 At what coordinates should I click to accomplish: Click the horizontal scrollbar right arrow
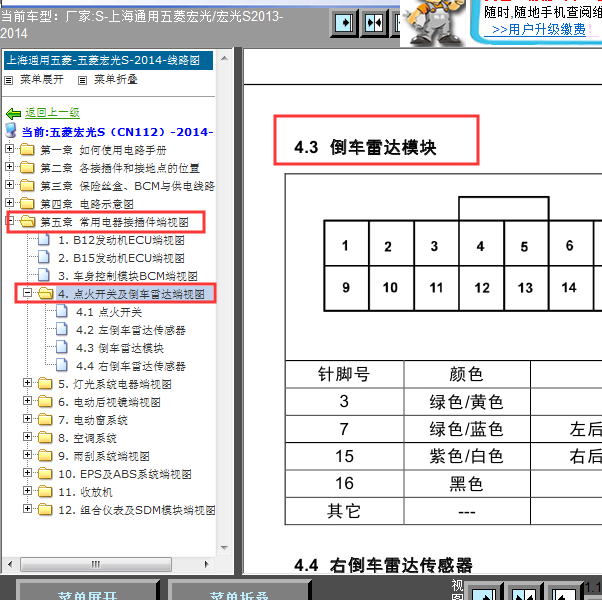click(x=207, y=564)
